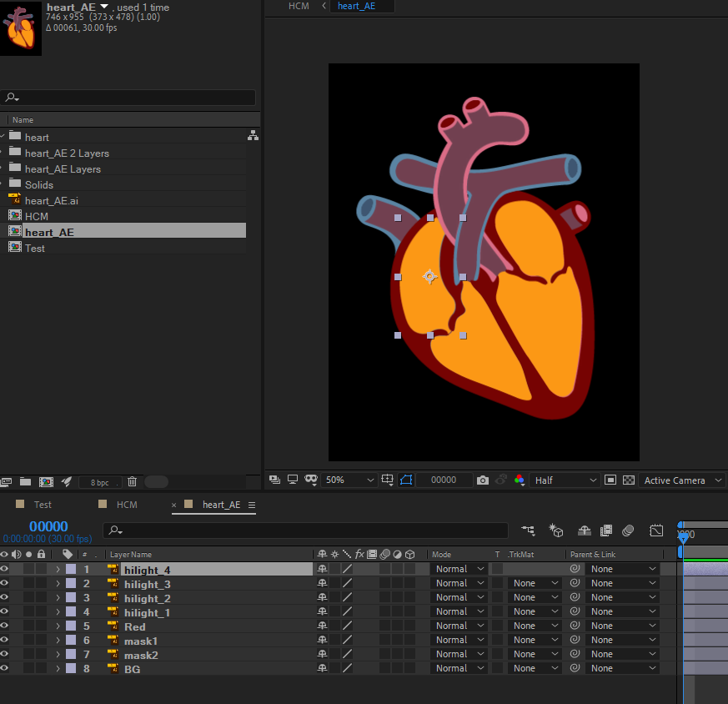Viewport: 728px width, 704px height.
Task: Open the Half resolution dropdown
Action: point(565,480)
